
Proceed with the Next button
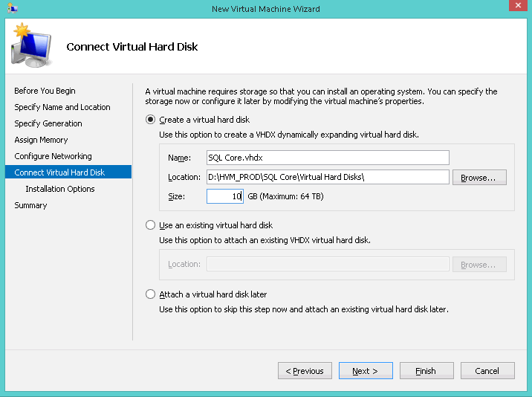[x=366, y=371]
